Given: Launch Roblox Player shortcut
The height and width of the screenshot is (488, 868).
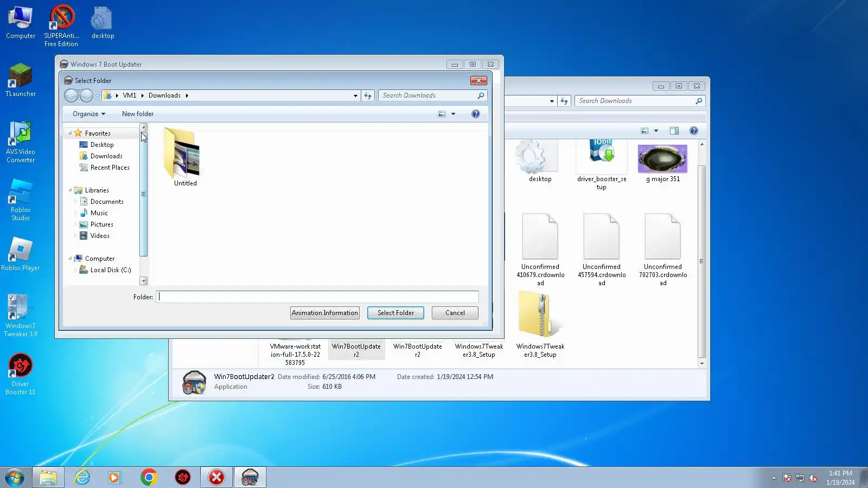Looking at the screenshot, I should 21,254.
